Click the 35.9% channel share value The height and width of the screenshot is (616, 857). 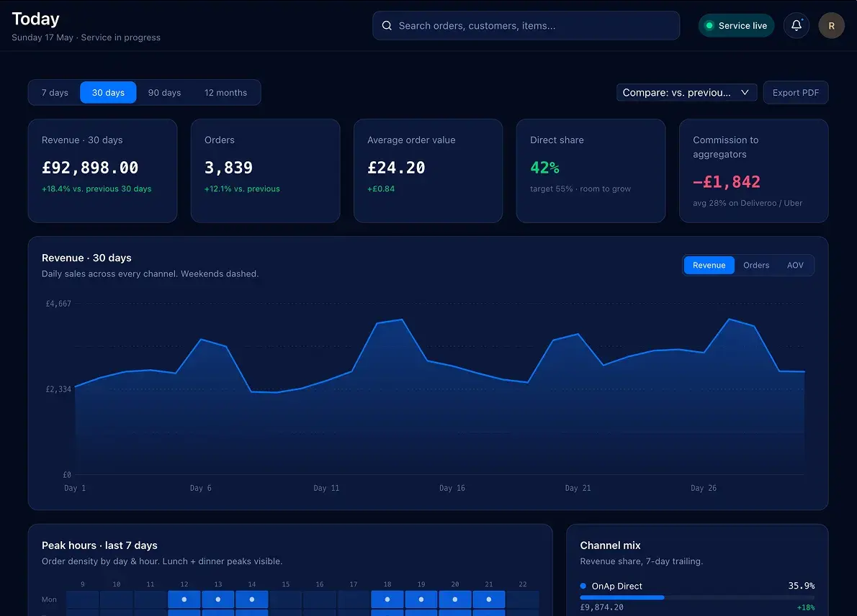tap(802, 586)
